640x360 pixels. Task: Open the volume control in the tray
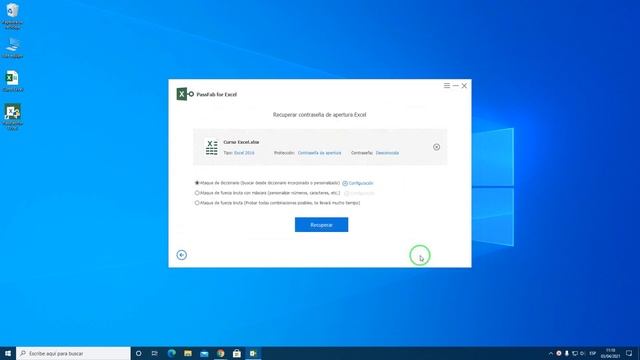click(x=582, y=353)
